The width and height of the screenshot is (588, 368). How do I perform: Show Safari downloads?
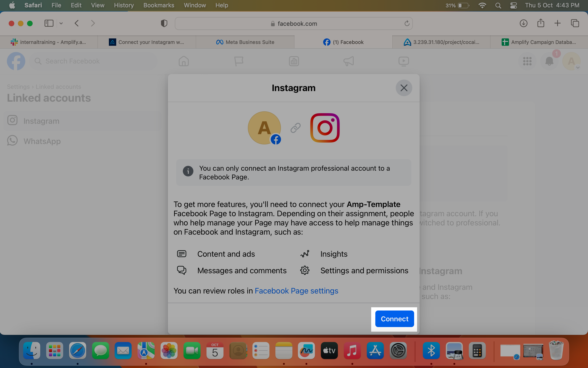[523, 23]
